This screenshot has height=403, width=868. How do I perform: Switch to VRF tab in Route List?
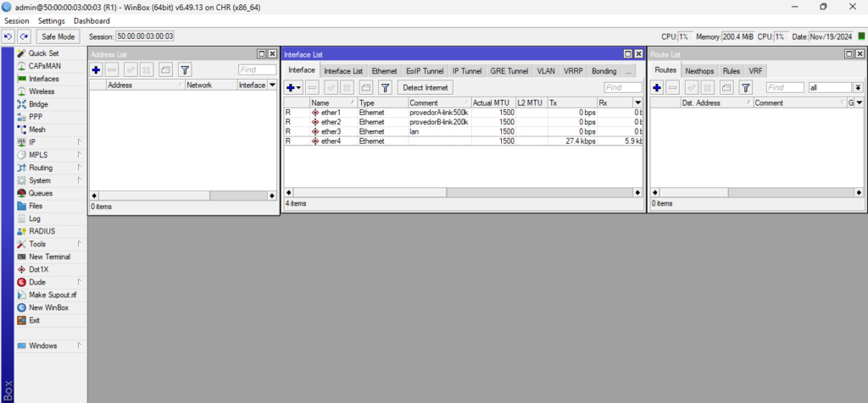tap(755, 71)
